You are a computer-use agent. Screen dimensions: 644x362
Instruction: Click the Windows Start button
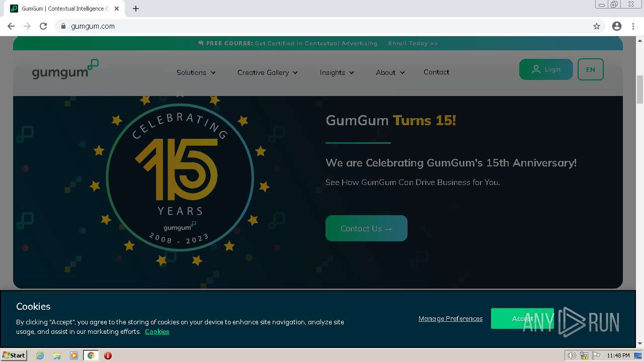click(14, 355)
